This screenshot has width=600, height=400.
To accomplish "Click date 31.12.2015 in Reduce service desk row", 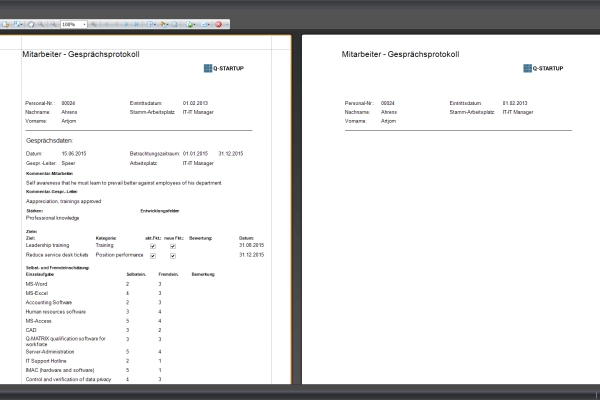I will (x=251, y=255).
